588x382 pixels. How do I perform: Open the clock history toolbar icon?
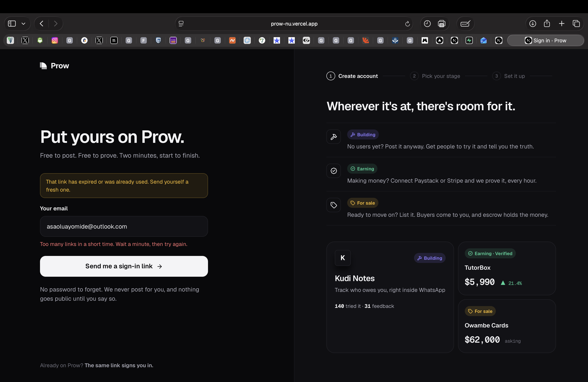pyautogui.click(x=427, y=24)
